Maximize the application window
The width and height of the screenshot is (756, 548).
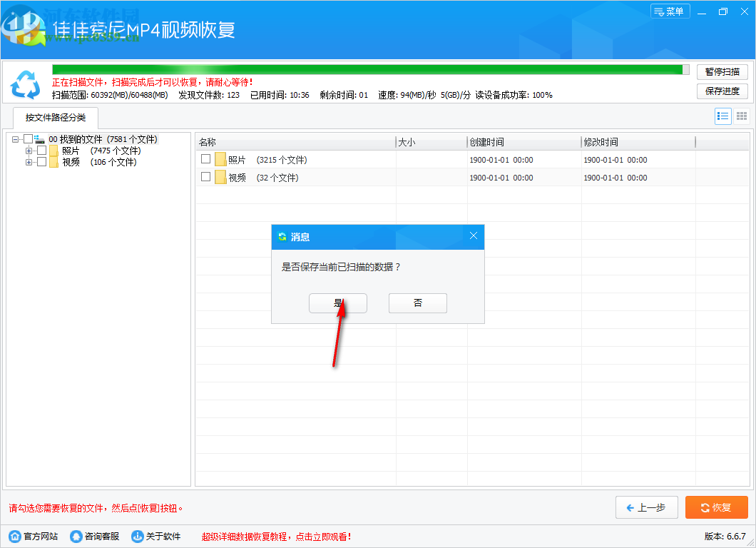point(722,11)
